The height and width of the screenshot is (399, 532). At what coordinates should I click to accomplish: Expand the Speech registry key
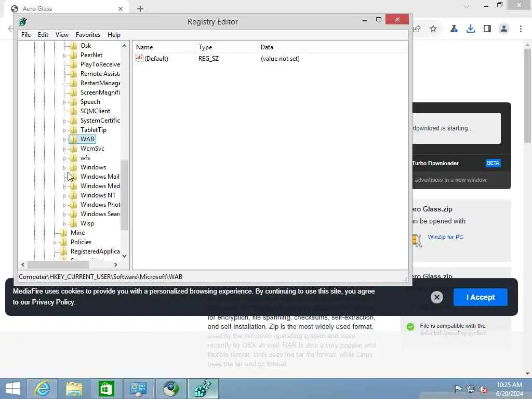(64, 102)
